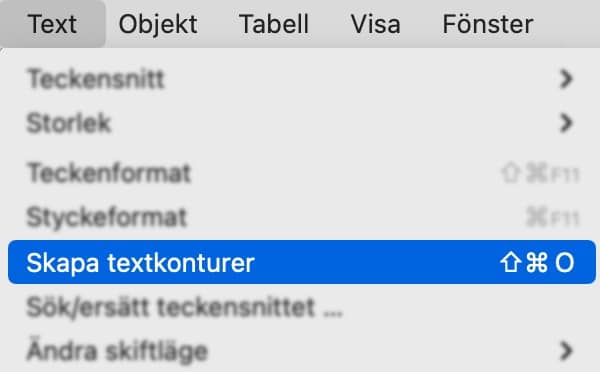The width and height of the screenshot is (600, 372).
Task: Open the Fönster menu
Action: (488, 24)
